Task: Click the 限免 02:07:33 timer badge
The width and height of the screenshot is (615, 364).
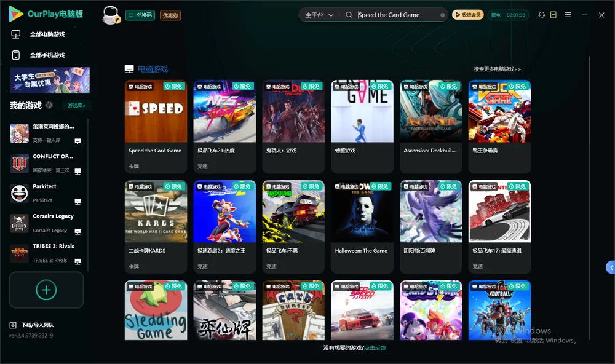Action: coord(508,15)
